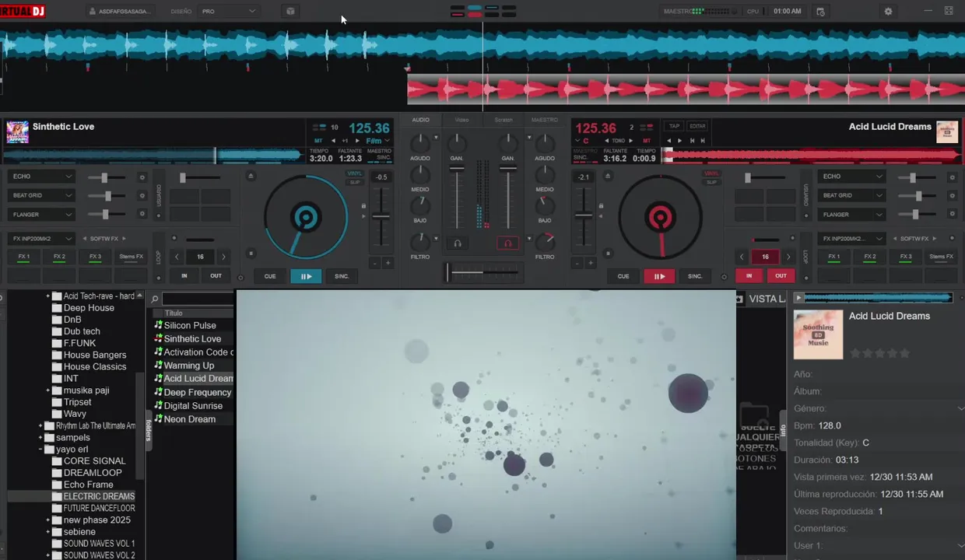Click the right deck OUT loop button
Viewport: 965px width, 560px height.
[781, 275]
